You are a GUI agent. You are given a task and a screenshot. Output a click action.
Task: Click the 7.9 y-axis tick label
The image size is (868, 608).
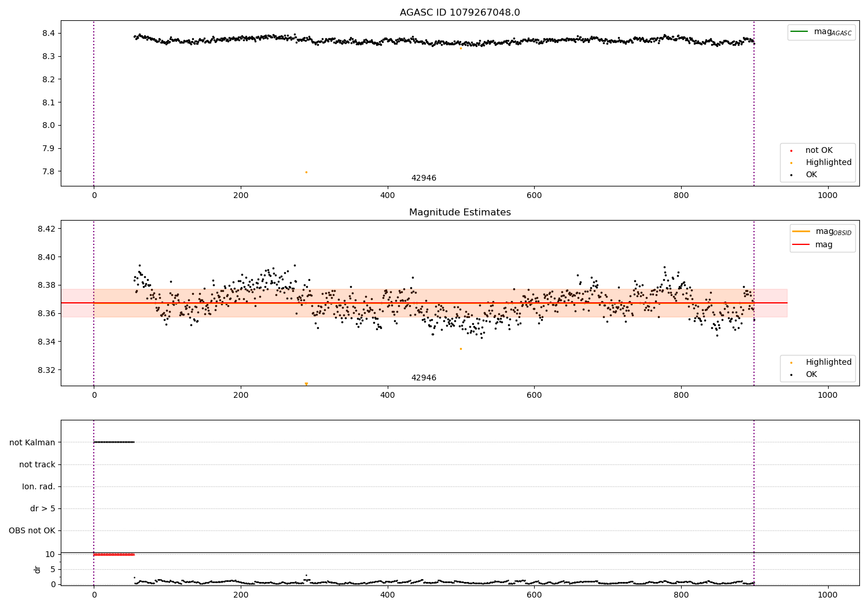coord(49,149)
